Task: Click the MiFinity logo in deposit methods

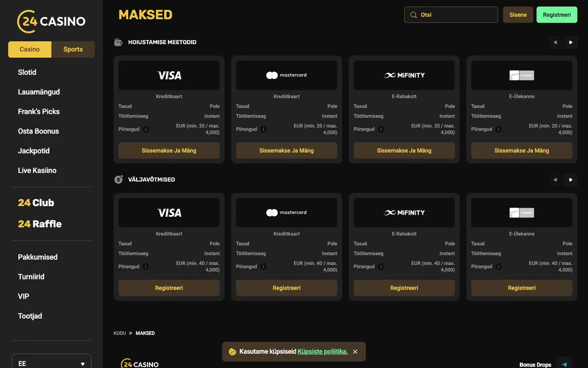Action: click(x=404, y=75)
